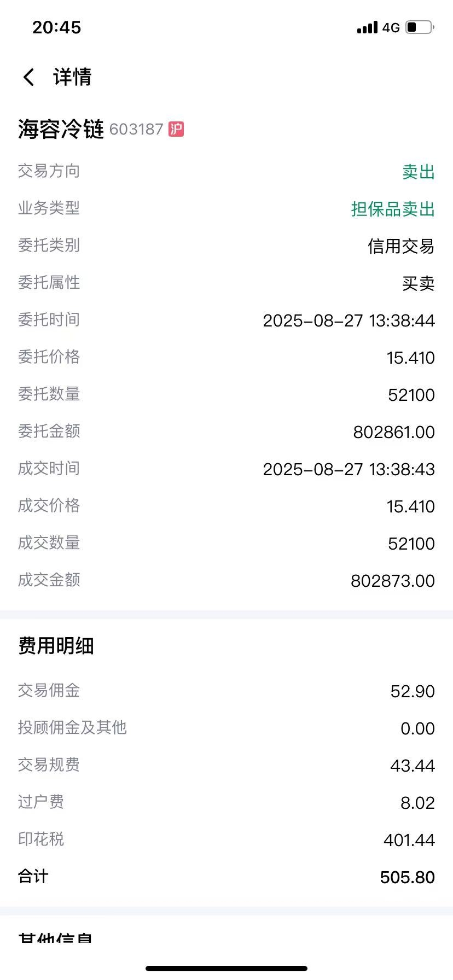Tap the battery icon in status bar

point(420,27)
